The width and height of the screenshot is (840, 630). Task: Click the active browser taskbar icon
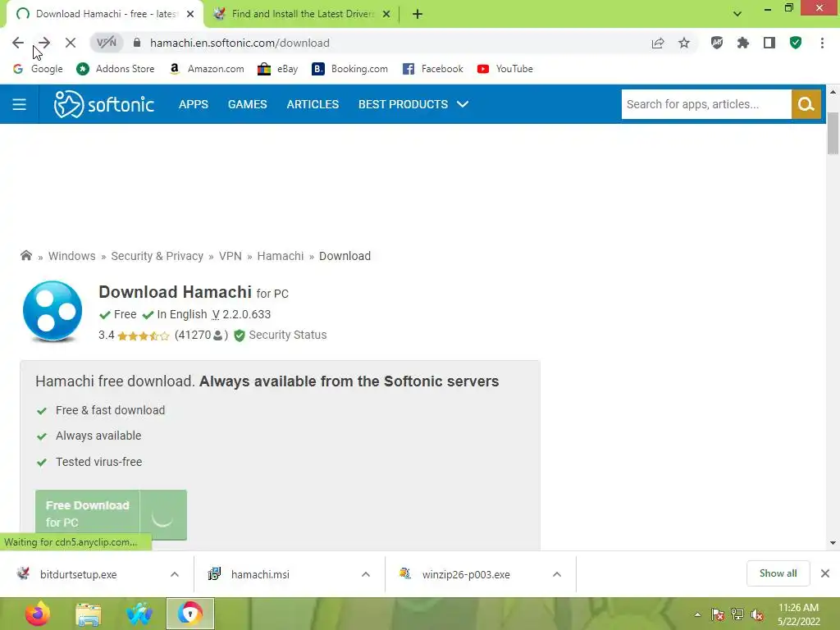pos(190,614)
